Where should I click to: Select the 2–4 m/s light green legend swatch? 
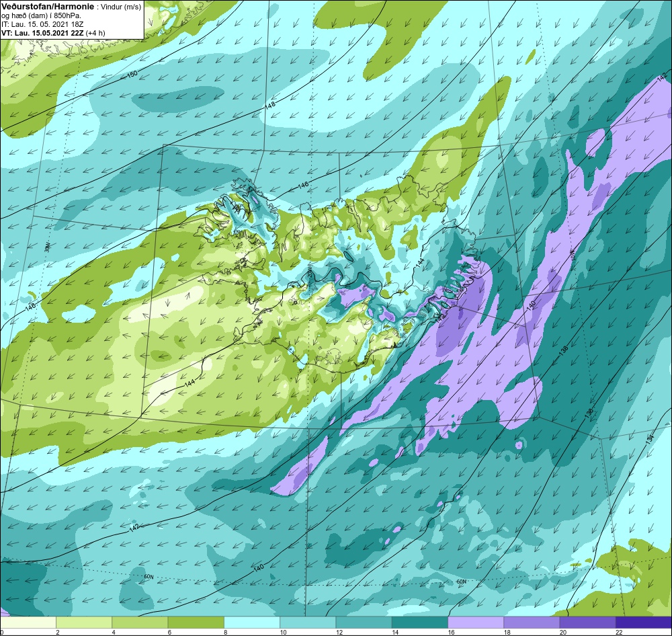point(84,622)
